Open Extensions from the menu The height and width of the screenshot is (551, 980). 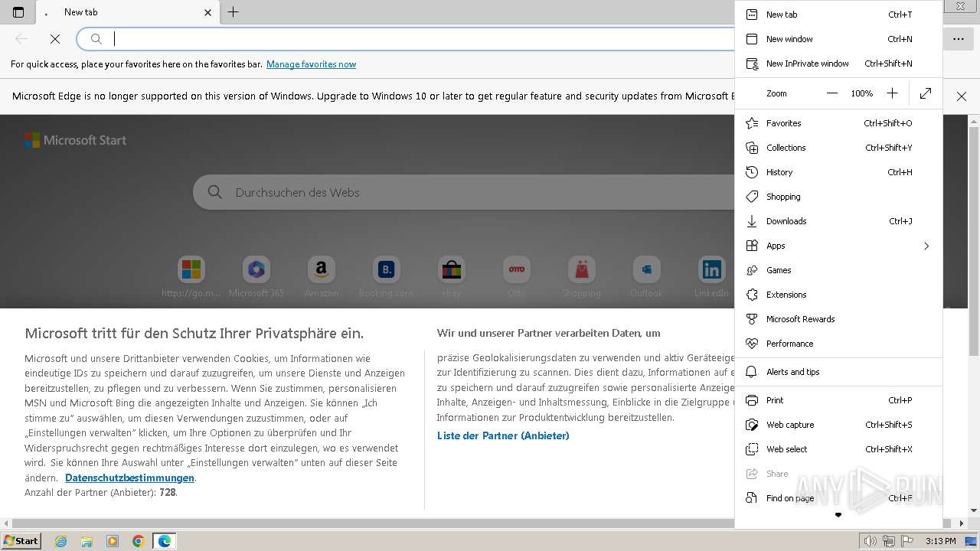point(838,295)
